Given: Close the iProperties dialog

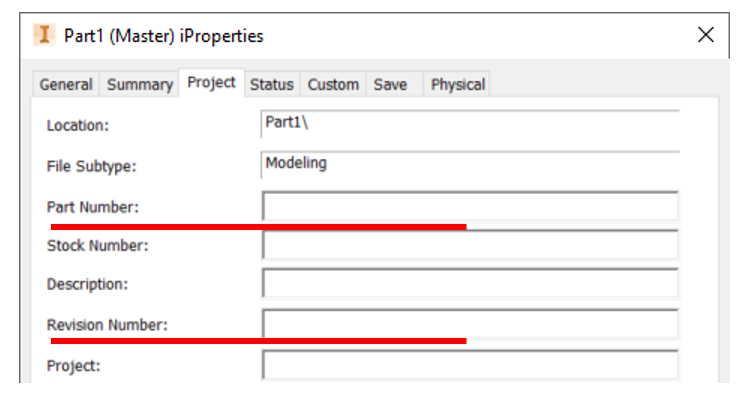Looking at the screenshot, I should click(706, 35).
